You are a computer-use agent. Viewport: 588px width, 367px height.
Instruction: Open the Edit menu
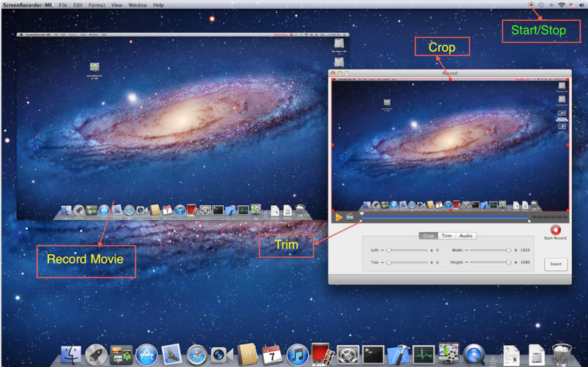tap(78, 5)
